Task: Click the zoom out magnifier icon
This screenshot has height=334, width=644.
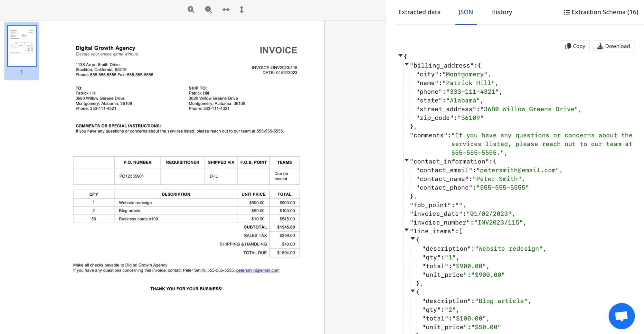Action: click(x=208, y=10)
